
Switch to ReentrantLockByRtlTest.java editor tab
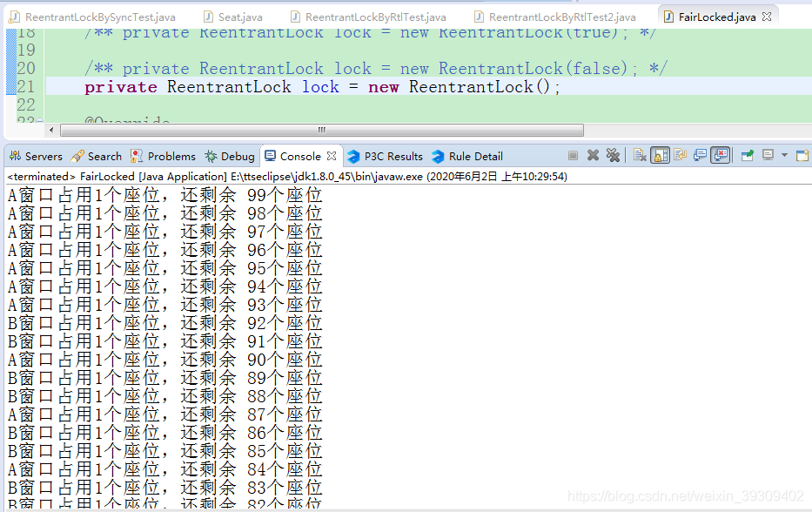point(368,17)
